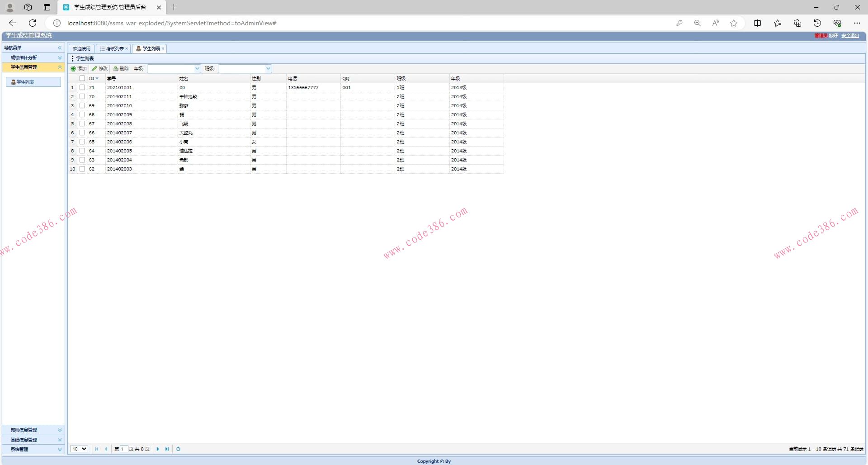Viewport: 868px width, 465px height.
Task: Start Read Aloud in the address bar
Action: click(x=716, y=23)
